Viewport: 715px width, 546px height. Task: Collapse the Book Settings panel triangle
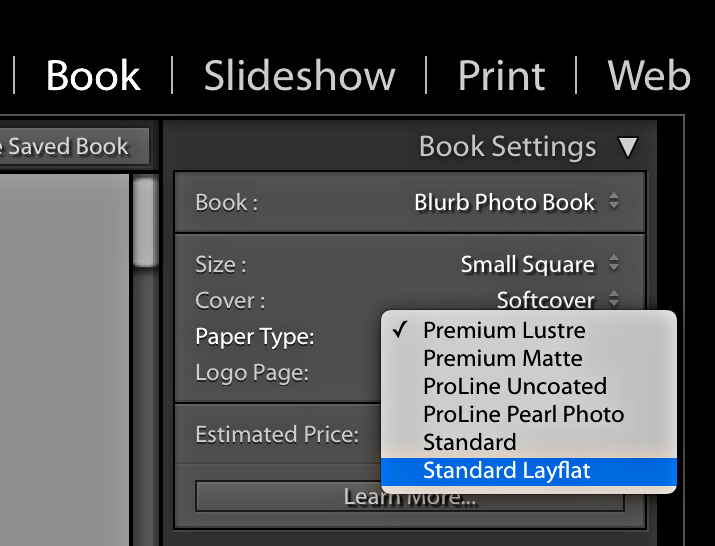coord(627,148)
